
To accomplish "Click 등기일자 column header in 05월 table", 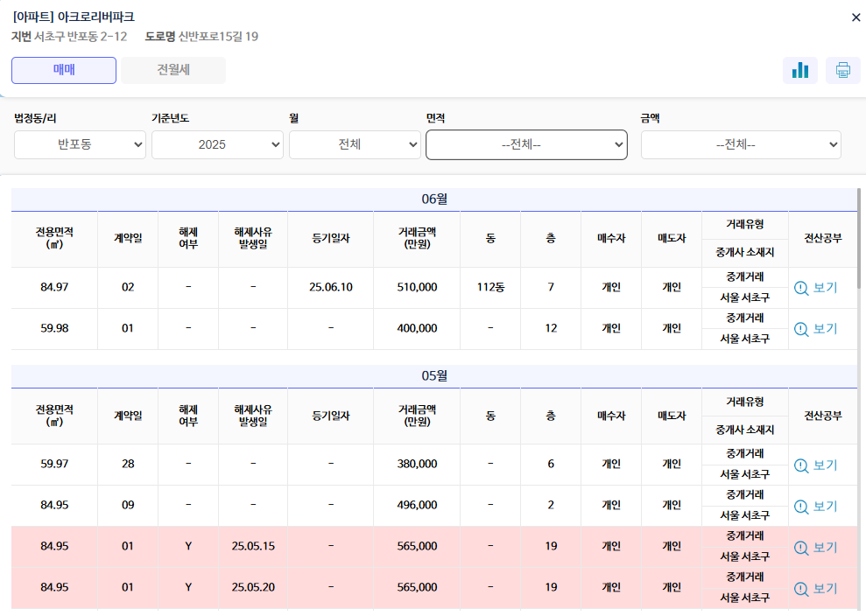I will 331,416.
